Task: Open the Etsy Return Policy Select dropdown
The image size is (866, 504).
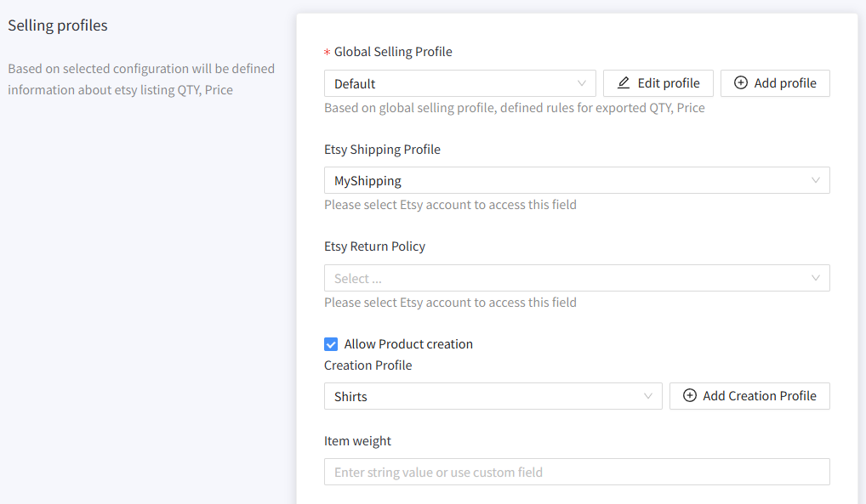Action: (x=577, y=278)
